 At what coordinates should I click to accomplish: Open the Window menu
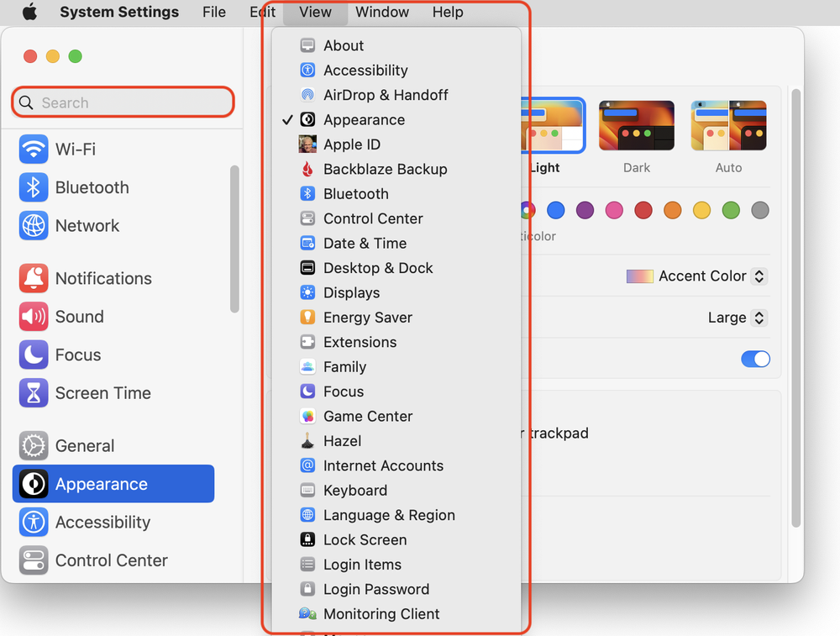coord(382,12)
